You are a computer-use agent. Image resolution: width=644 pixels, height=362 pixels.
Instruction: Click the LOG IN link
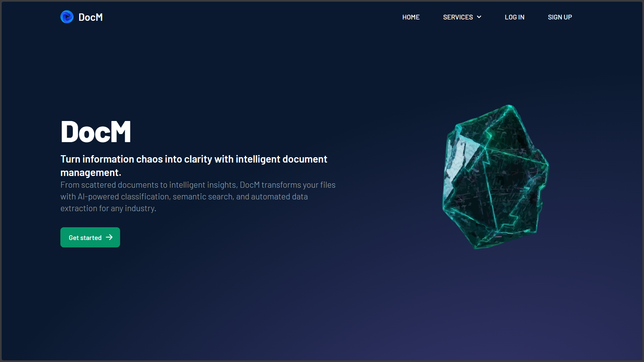[x=515, y=17]
